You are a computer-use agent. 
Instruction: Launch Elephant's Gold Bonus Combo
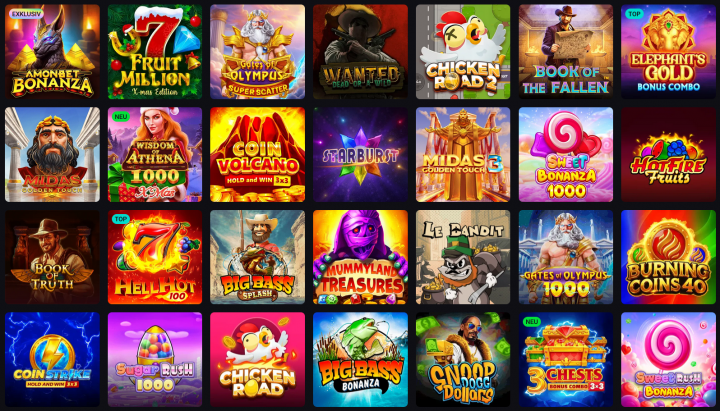tap(669, 51)
